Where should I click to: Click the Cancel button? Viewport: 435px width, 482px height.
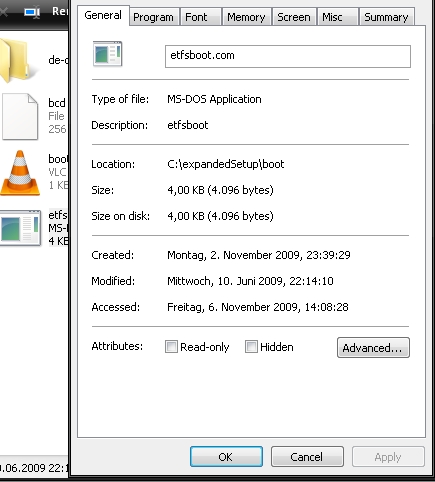(x=307, y=457)
